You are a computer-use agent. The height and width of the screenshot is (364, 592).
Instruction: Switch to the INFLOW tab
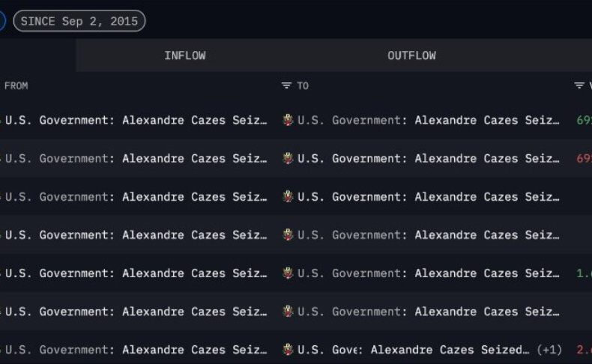(184, 55)
